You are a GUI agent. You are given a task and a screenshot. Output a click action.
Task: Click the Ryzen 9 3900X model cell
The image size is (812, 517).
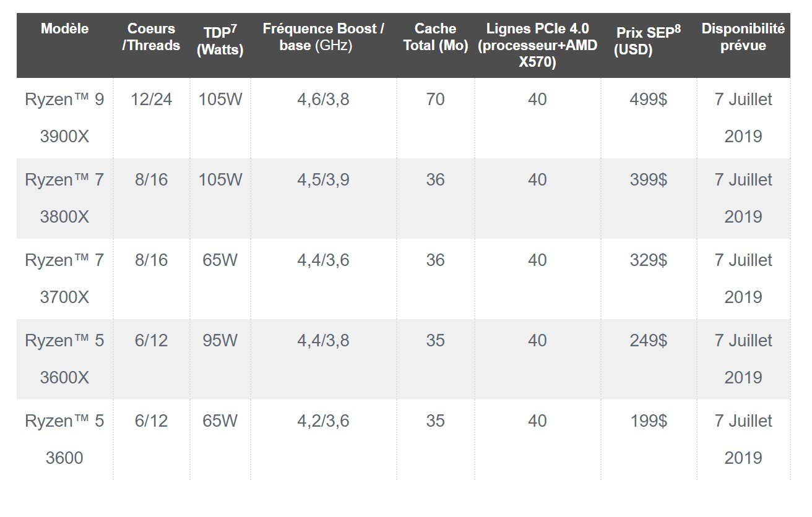click(x=64, y=117)
